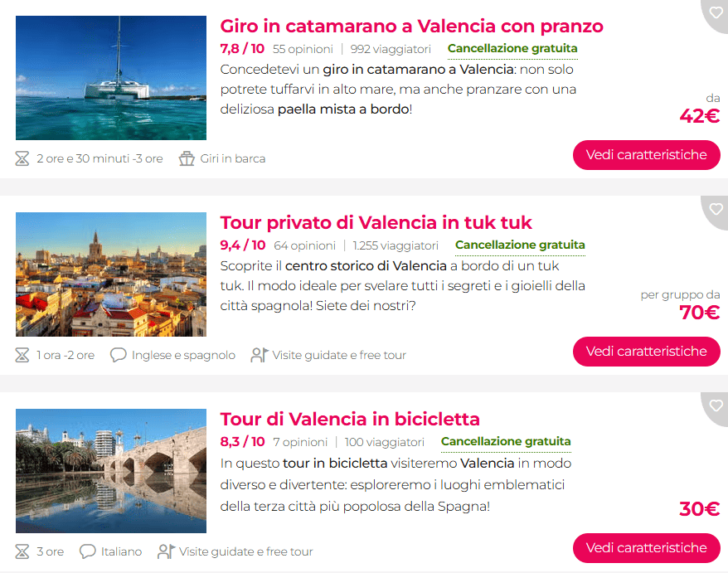Save the bicycle tour via heart icon
The width and height of the screenshot is (728, 573).
pos(716,405)
